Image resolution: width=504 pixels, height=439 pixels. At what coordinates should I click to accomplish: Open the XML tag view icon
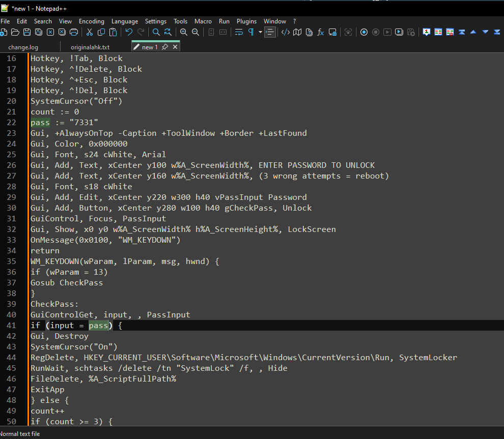[x=286, y=32]
